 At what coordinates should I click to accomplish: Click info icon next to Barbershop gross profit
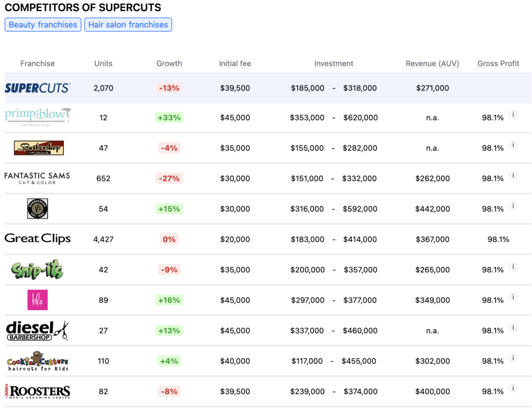click(x=513, y=145)
